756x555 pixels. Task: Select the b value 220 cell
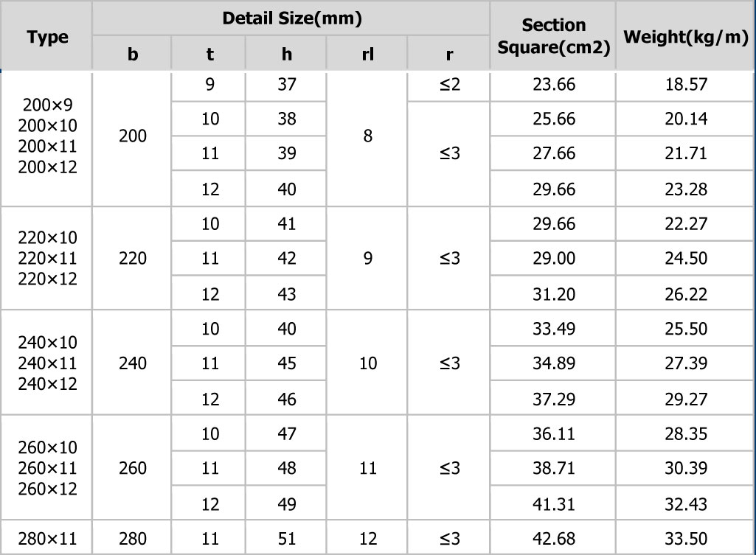click(132, 258)
